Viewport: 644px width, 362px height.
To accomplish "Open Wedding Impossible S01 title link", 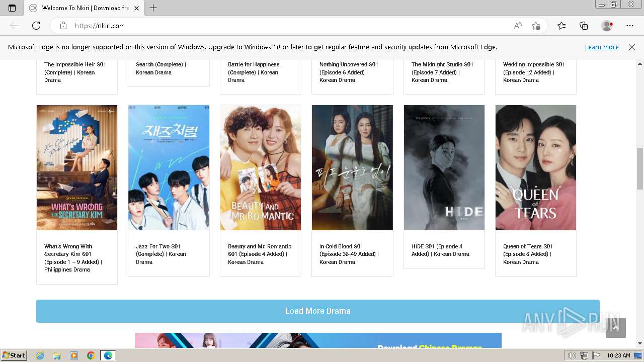I will coord(534,72).
